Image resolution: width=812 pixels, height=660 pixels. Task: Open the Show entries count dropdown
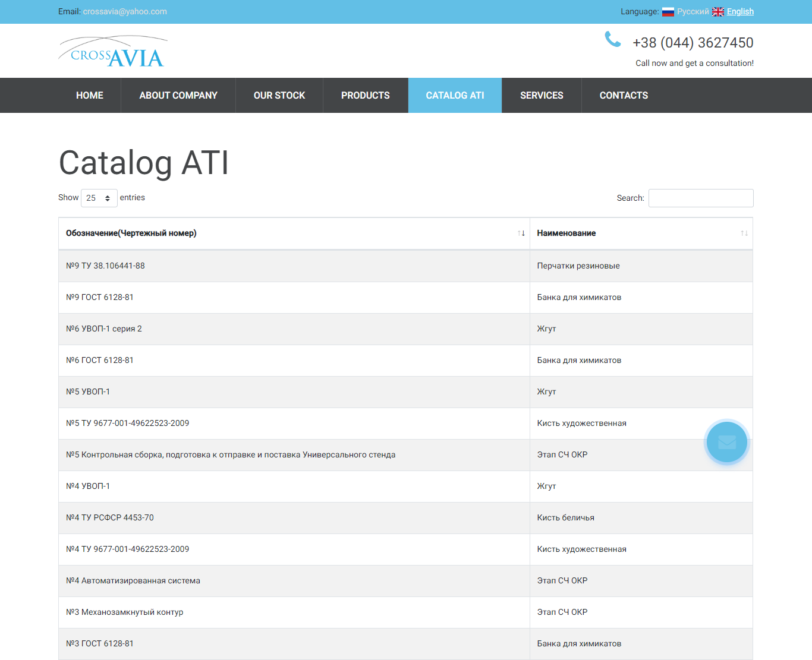click(x=99, y=198)
